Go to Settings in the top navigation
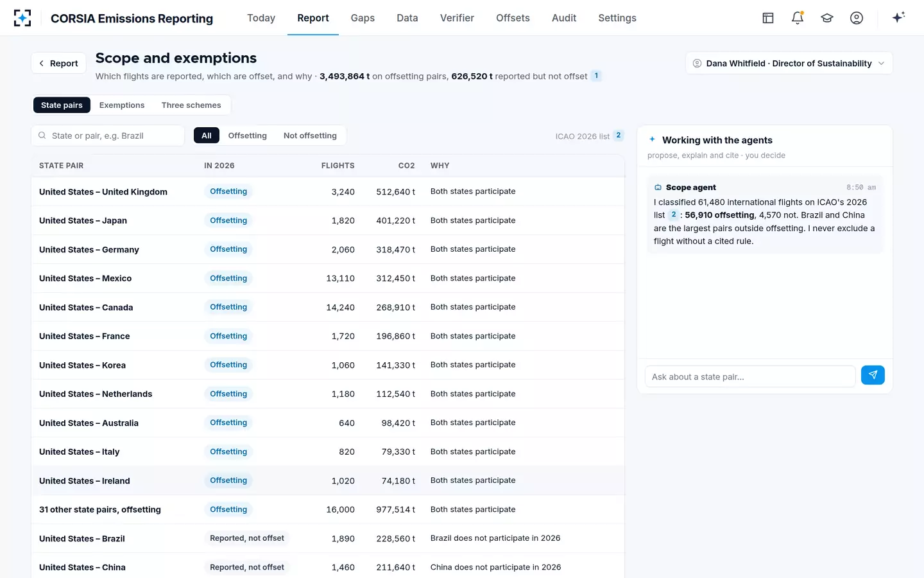The width and height of the screenshot is (924, 578). [x=617, y=18]
